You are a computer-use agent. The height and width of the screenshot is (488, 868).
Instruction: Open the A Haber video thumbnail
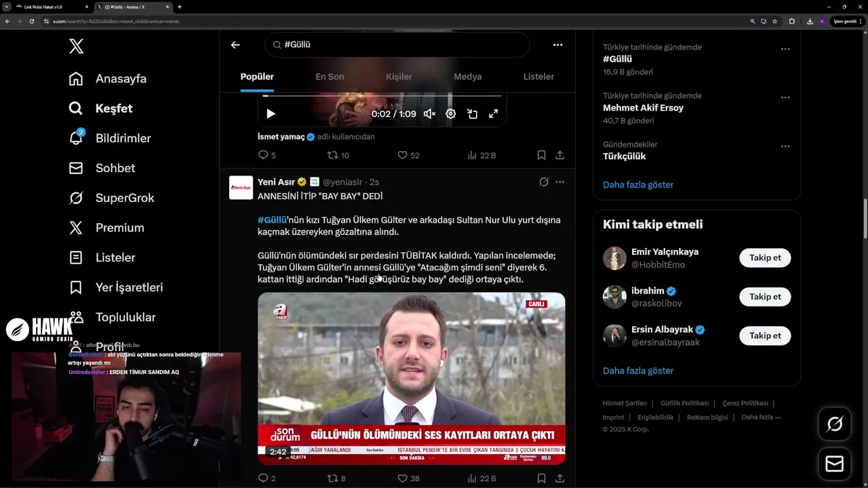pyautogui.click(x=412, y=378)
